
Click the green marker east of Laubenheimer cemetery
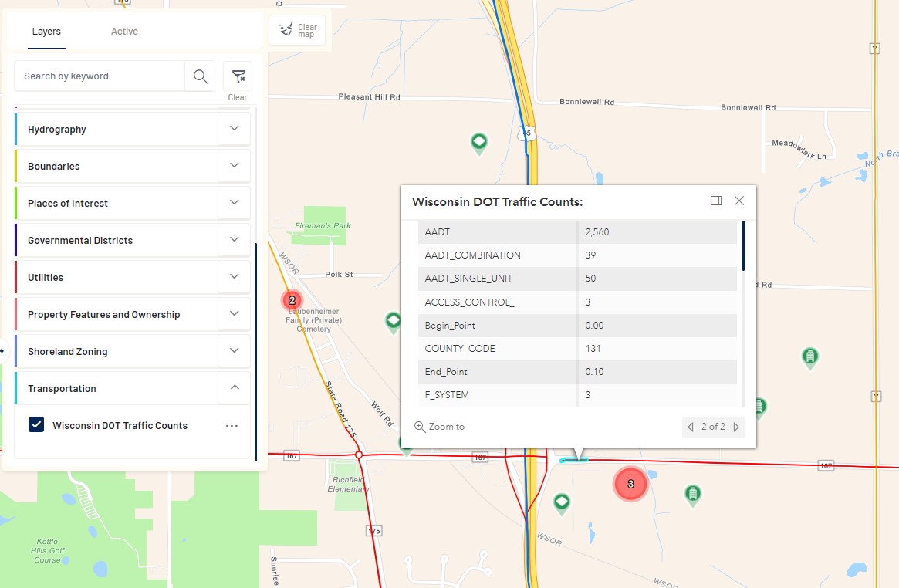(393, 323)
